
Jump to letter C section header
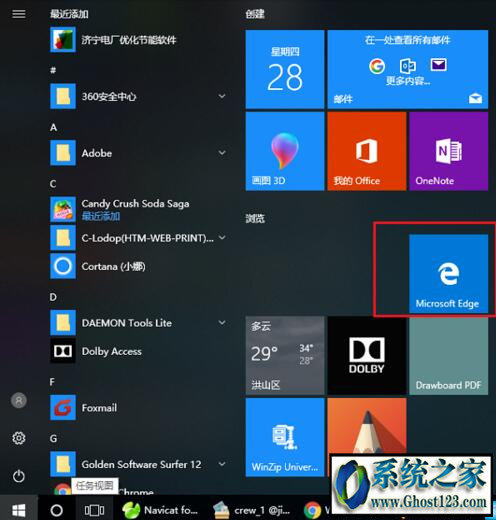click(x=53, y=184)
